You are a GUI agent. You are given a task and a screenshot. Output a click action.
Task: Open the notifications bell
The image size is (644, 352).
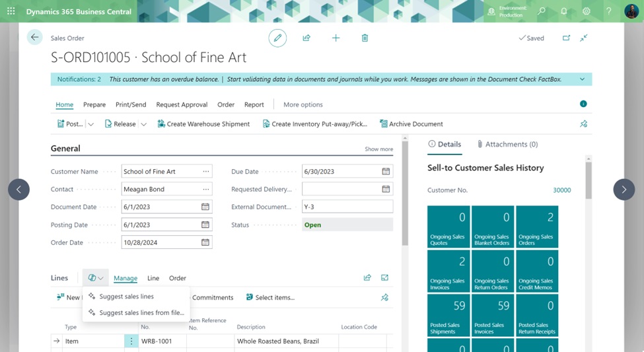pyautogui.click(x=564, y=11)
